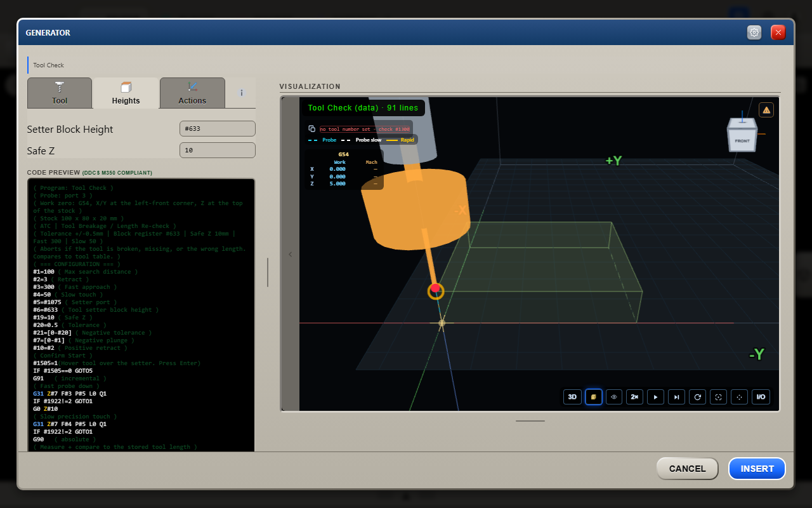Open the Actions tab

[x=192, y=93]
